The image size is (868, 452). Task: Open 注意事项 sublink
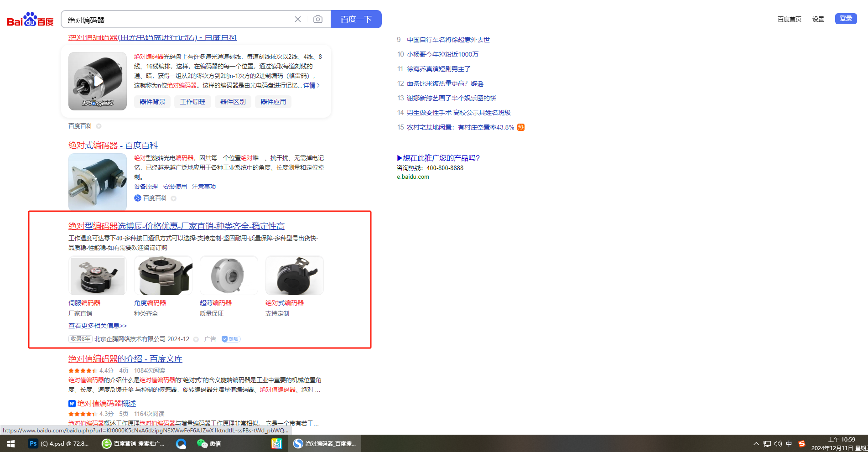coord(204,187)
